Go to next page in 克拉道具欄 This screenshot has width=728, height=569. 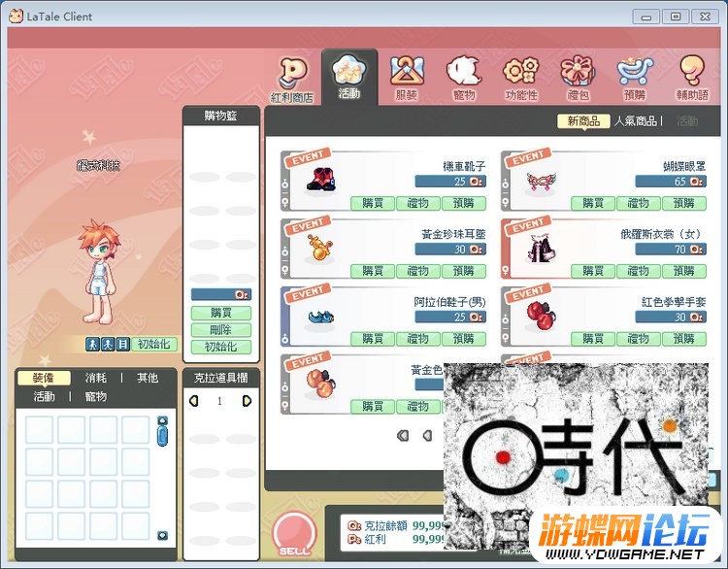[247, 400]
